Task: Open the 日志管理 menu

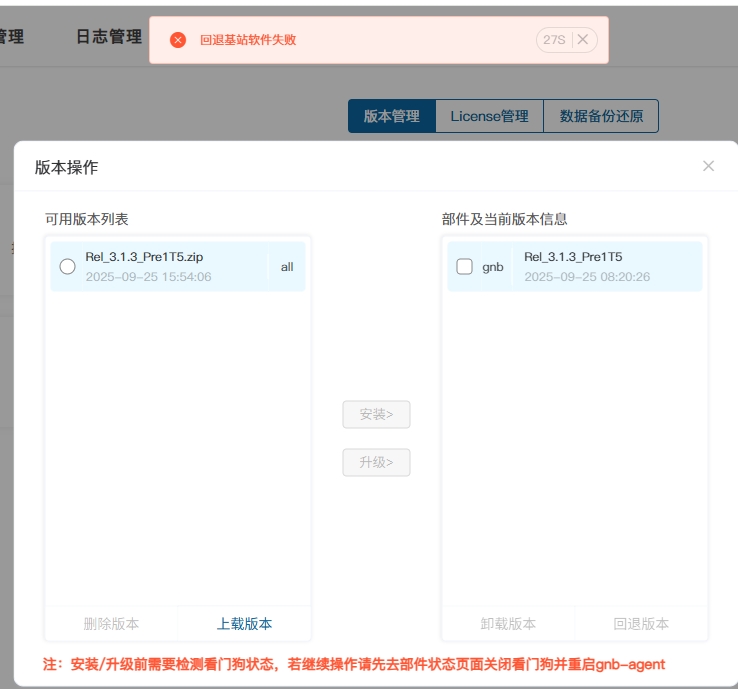Action: (109, 37)
